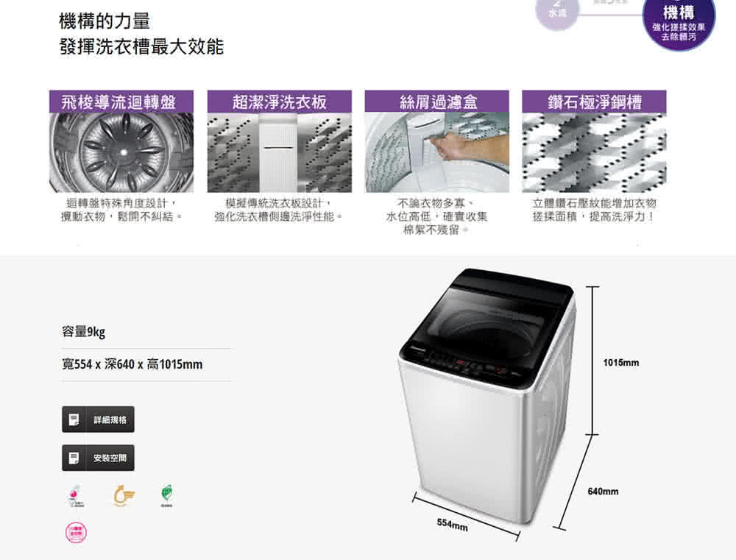Open the 超潔淨洗衣板 feature image

point(279,152)
